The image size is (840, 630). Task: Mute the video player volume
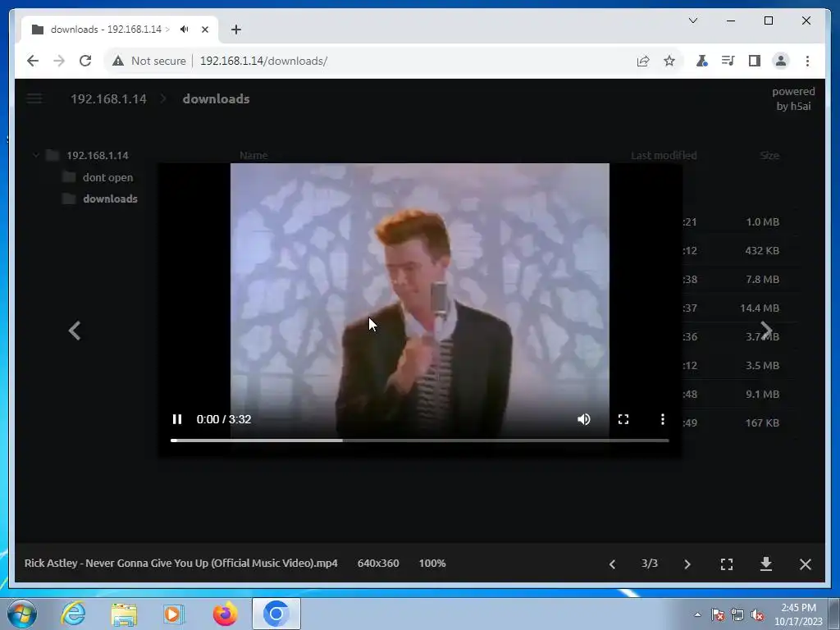584,419
